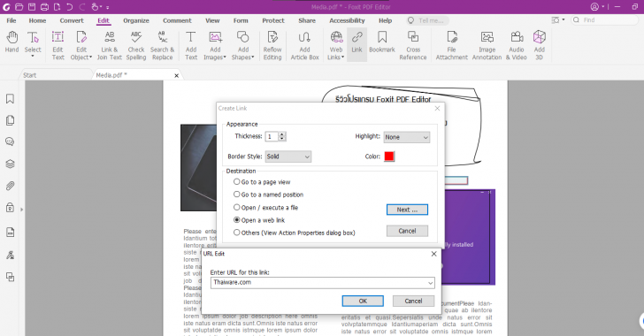
Task: Open the Organize ribbon tab
Action: click(x=136, y=20)
